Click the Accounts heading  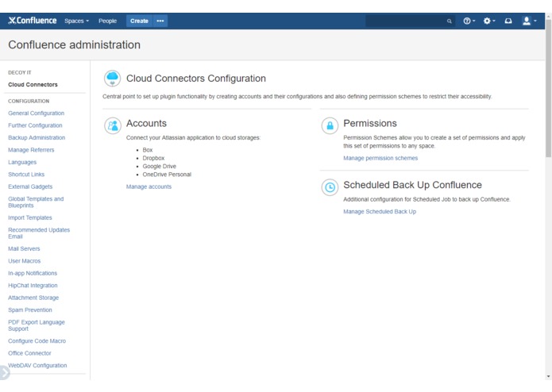pos(146,123)
